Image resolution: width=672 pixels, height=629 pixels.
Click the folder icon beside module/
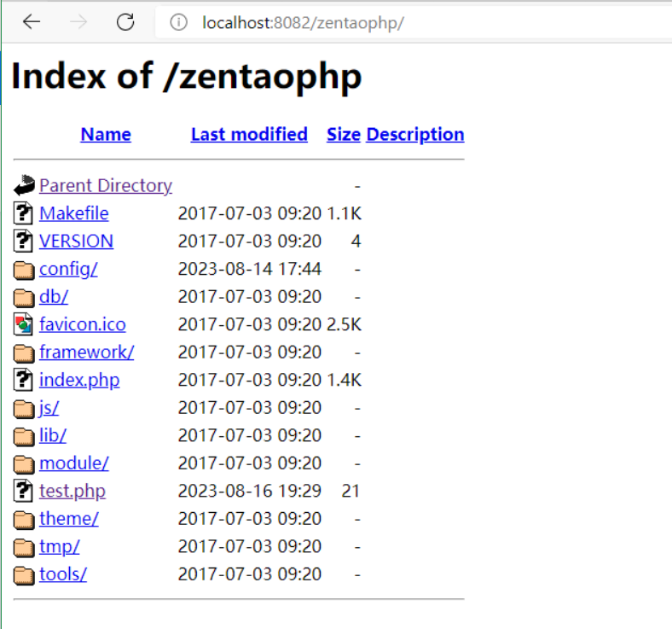24,463
